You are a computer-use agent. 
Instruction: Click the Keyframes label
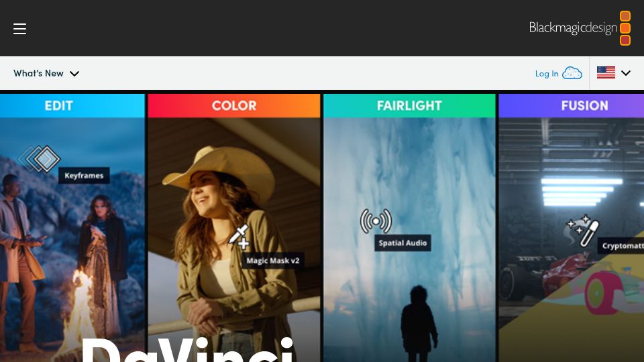[x=84, y=175]
